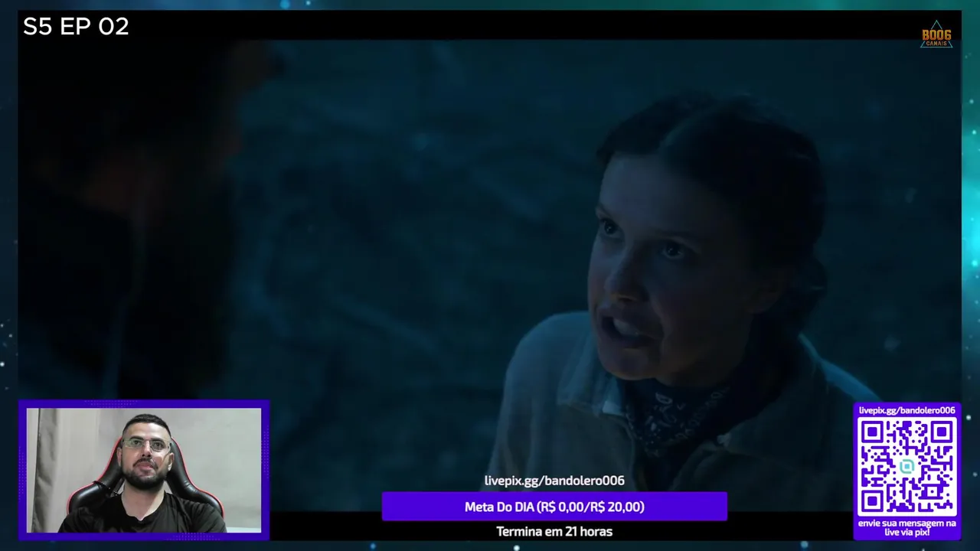Click livepix.gg/bandolero006 link above QR code
The width and height of the screenshot is (980, 551).
point(907,410)
